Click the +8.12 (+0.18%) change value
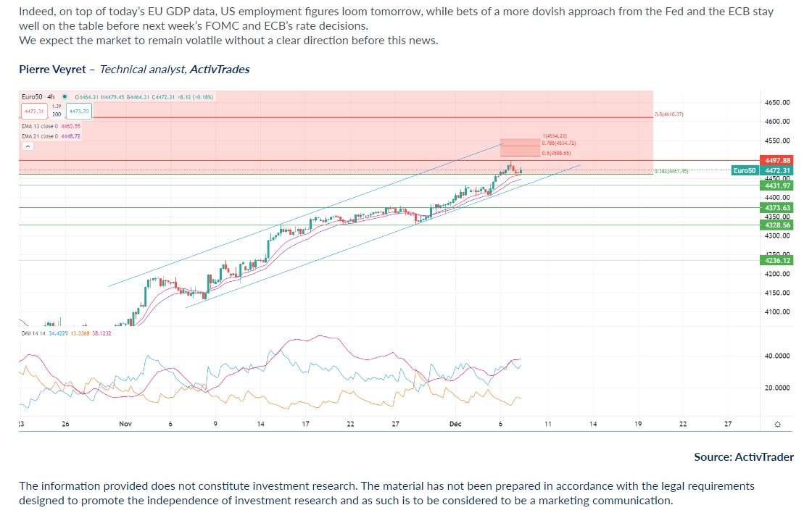The image size is (812, 513). (195, 97)
